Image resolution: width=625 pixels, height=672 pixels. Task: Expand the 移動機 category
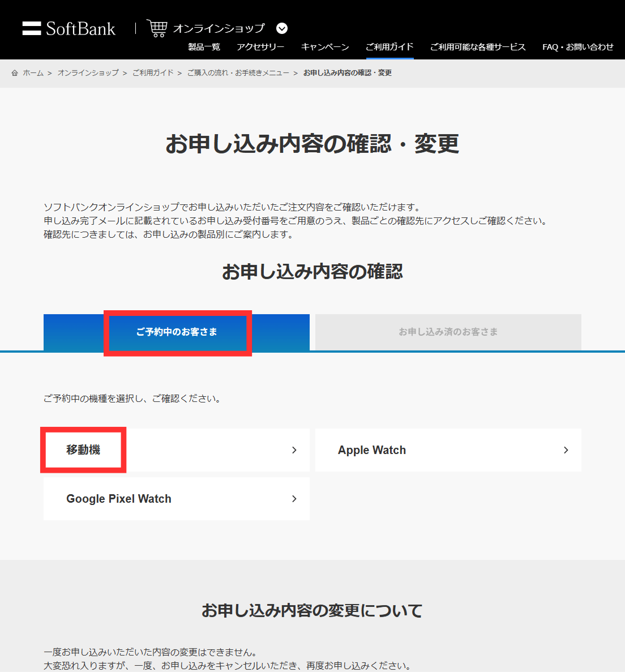176,450
